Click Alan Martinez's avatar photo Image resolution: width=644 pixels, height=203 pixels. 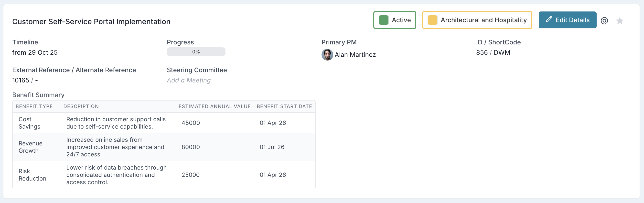(327, 54)
